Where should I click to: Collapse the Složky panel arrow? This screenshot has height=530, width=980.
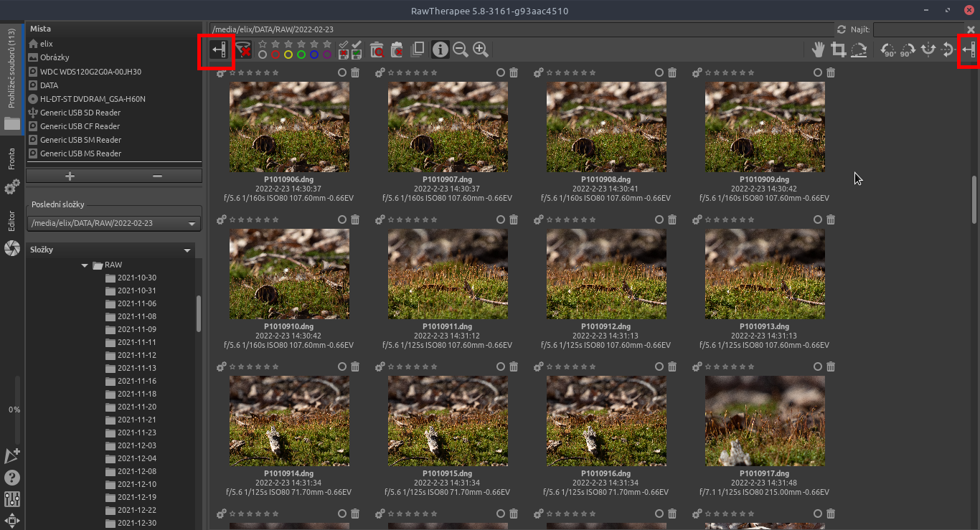pyautogui.click(x=187, y=250)
